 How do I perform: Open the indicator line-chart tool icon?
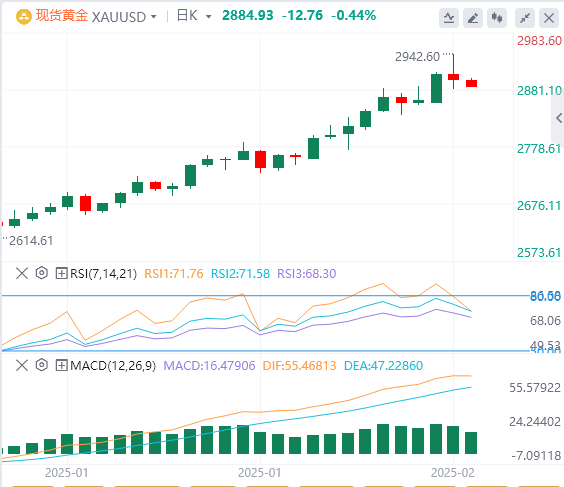pos(449,18)
